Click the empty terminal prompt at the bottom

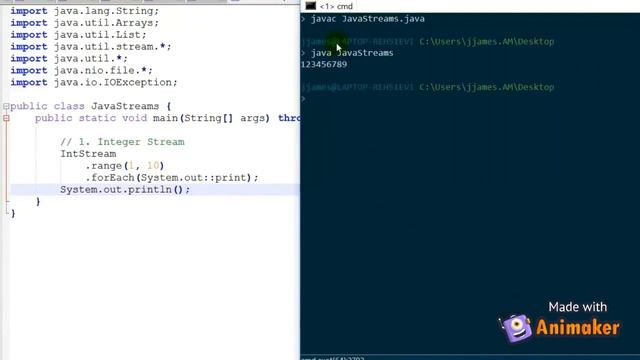[303, 99]
